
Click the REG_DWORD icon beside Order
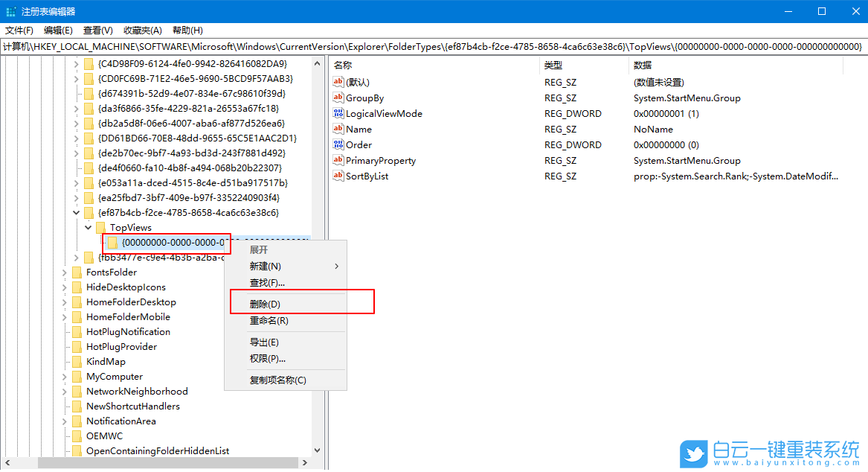341,144
